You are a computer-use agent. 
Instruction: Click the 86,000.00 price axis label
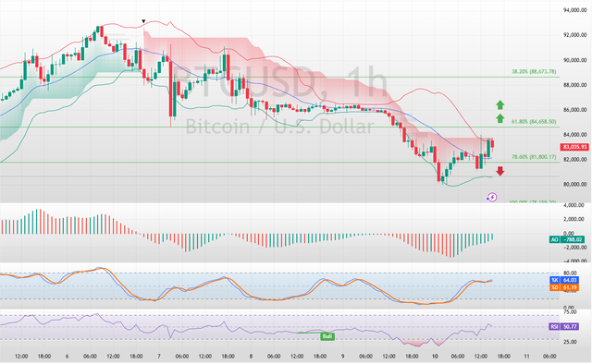tap(575, 110)
